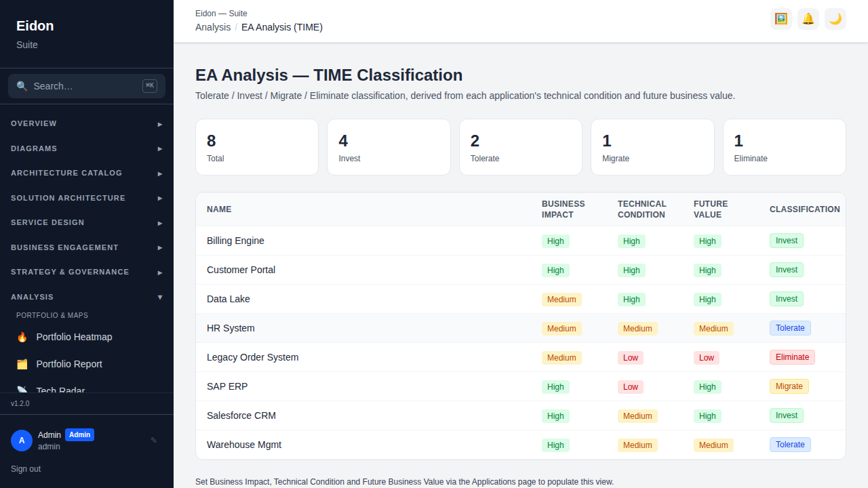Click the Technical Condition column header
868x488 pixels.
(x=642, y=209)
